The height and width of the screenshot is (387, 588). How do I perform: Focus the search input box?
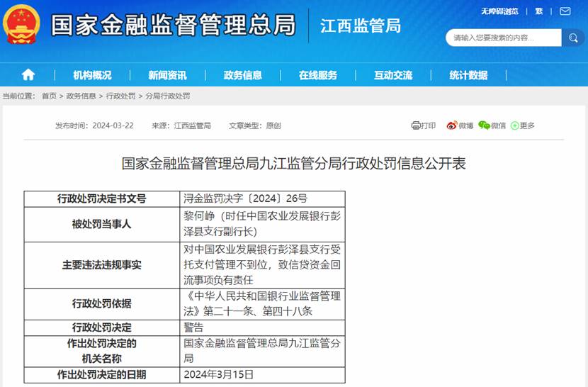[x=503, y=38]
